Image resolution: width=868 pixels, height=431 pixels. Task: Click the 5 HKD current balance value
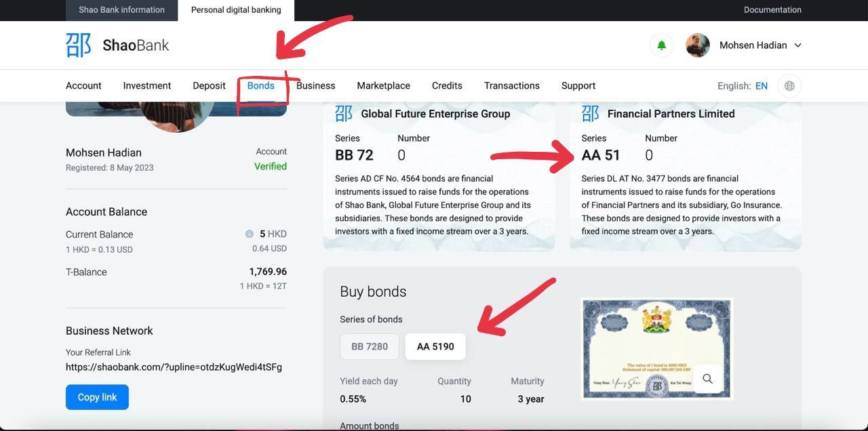click(273, 234)
